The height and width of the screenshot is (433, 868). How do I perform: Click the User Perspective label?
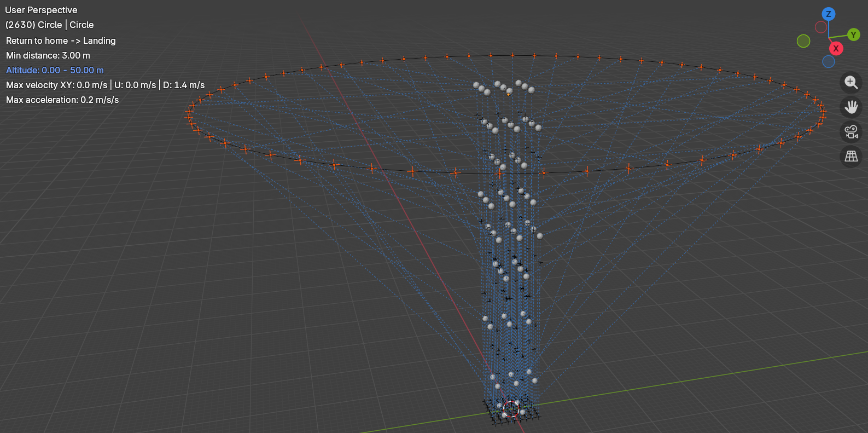tap(41, 10)
